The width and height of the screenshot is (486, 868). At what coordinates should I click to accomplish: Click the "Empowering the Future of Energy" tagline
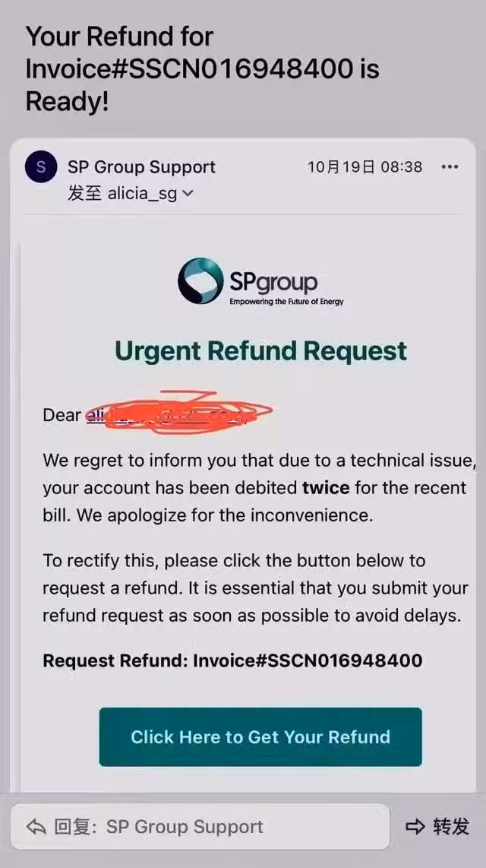pyautogui.click(x=286, y=302)
